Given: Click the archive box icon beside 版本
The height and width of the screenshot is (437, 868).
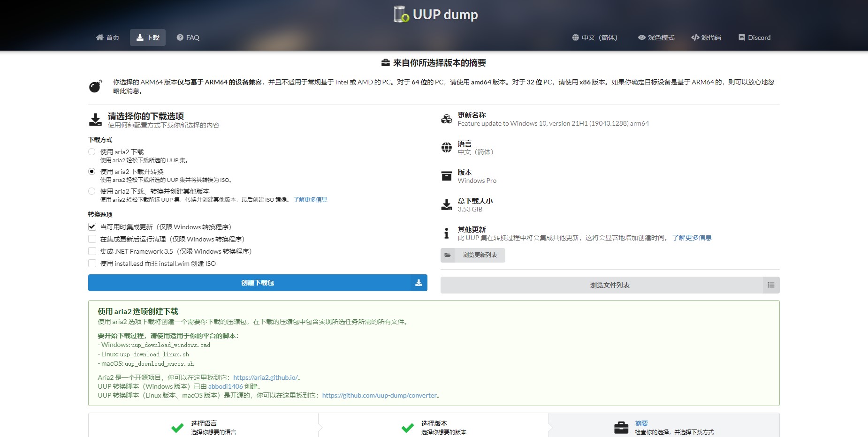Looking at the screenshot, I should point(447,176).
